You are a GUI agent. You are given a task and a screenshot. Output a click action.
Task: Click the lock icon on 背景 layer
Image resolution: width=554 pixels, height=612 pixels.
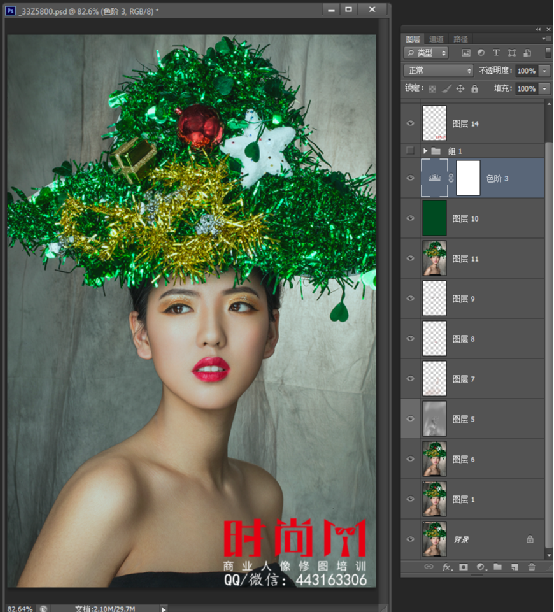[530, 539]
